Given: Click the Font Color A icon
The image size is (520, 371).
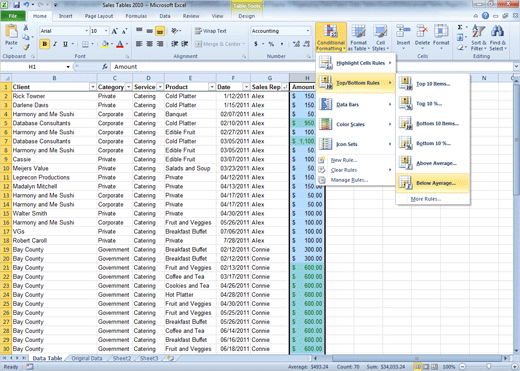Looking at the screenshot, I should tap(120, 44).
